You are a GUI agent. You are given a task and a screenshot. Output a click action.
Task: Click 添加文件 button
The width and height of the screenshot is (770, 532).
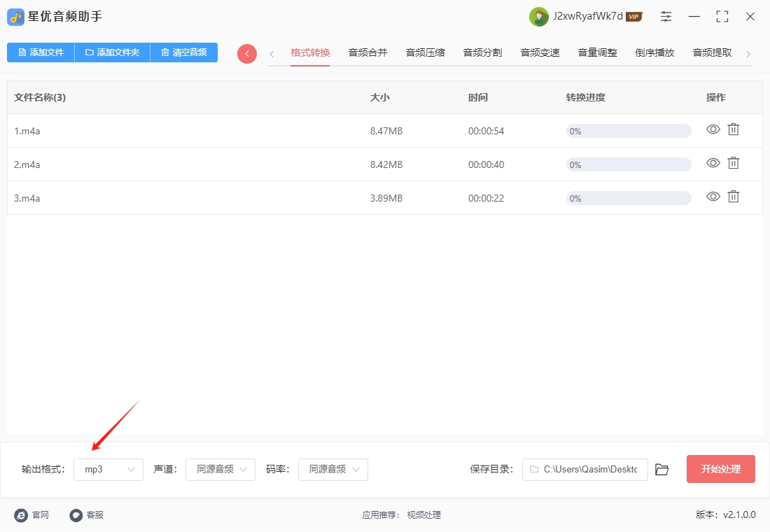(x=41, y=52)
